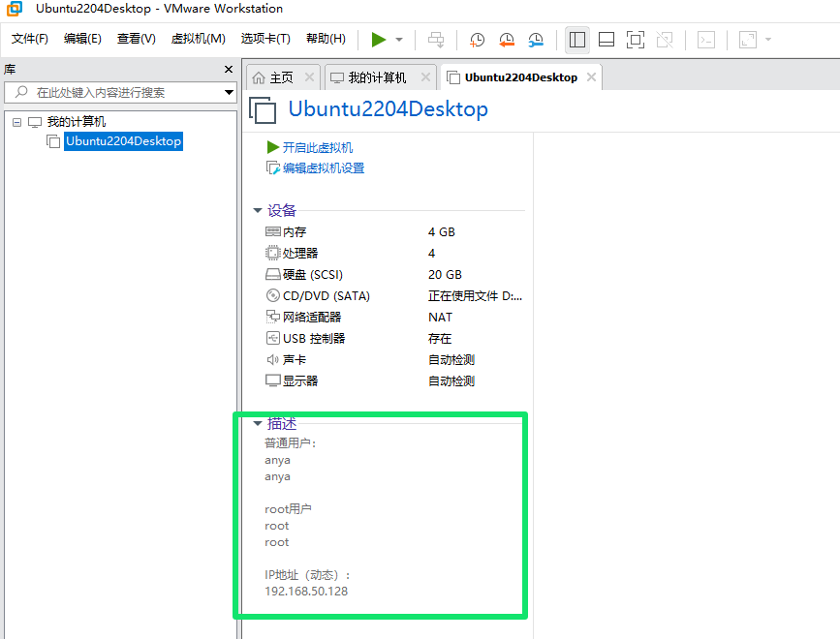Click the green power on toolbar button

tap(379, 40)
